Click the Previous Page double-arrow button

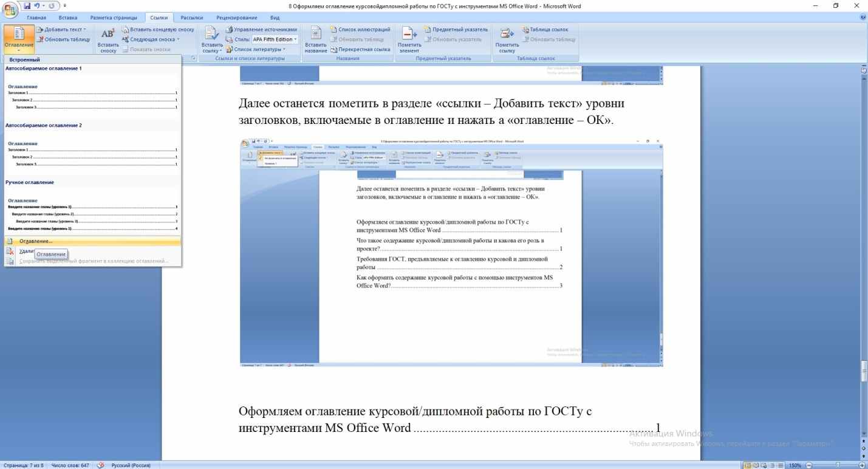click(x=864, y=440)
